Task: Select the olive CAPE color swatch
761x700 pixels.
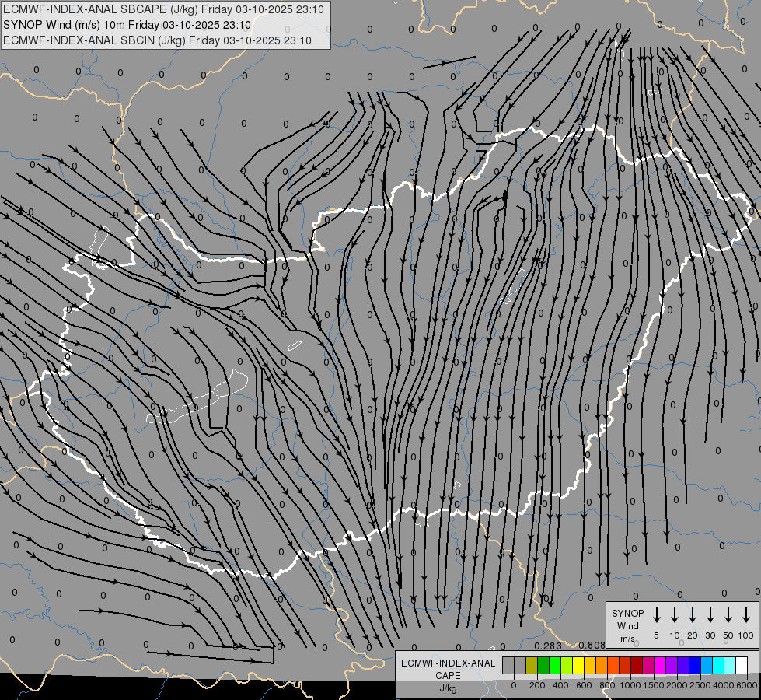Action: tap(532, 665)
